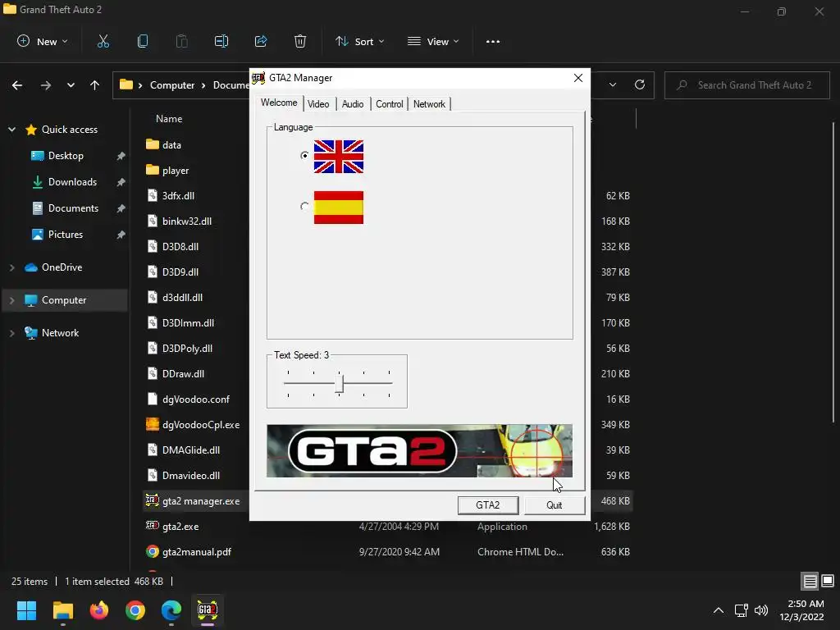Open File Explorer from the taskbar
Image resolution: width=840 pixels, height=630 pixels.
click(62, 610)
